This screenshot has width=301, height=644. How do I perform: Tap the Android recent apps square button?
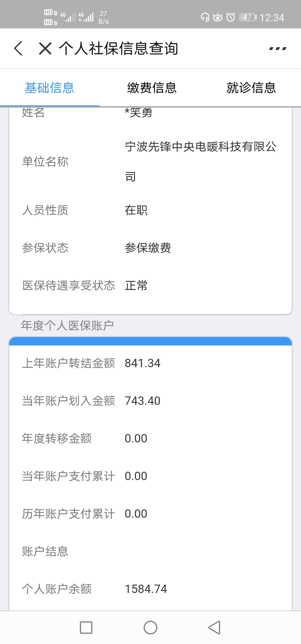click(x=86, y=628)
